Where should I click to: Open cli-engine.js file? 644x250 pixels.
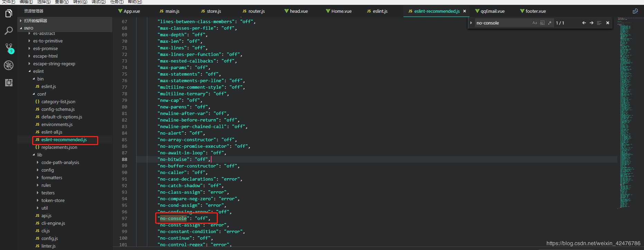pyautogui.click(x=53, y=223)
